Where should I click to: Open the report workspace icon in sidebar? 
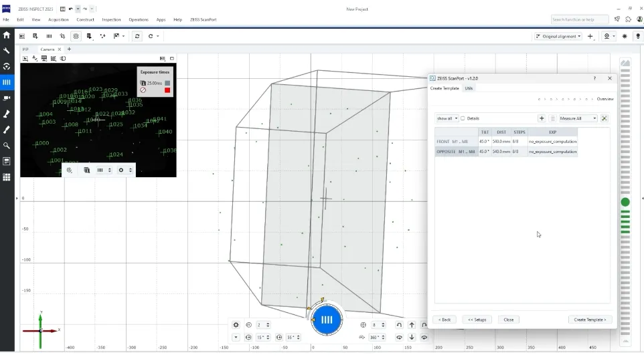coord(7,161)
